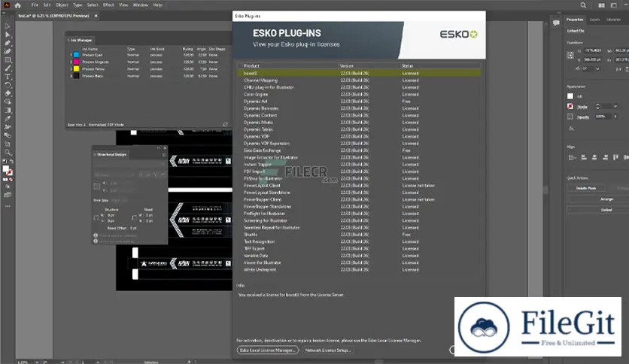
Task: Click the X coordinate field in Transform
Action: (x=592, y=50)
